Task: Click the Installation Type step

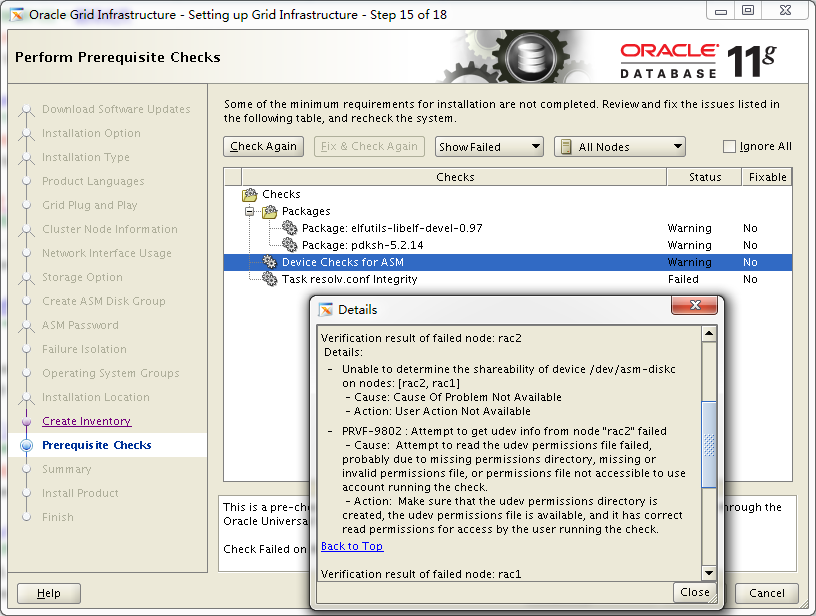Action: [x=86, y=157]
